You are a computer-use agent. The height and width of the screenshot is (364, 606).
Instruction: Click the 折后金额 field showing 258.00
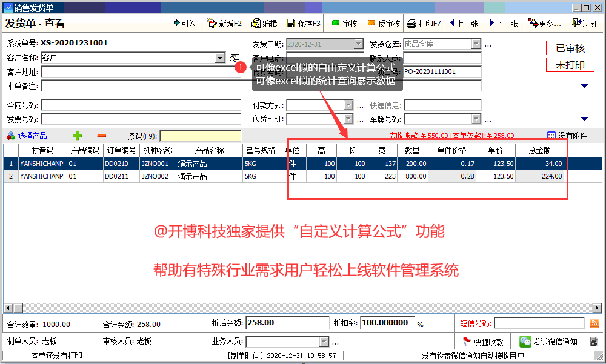(x=287, y=323)
